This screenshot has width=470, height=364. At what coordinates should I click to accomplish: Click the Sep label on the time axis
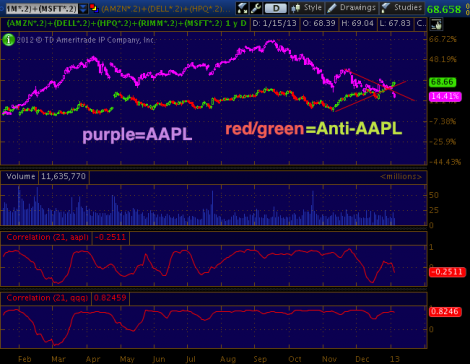tap(260, 359)
